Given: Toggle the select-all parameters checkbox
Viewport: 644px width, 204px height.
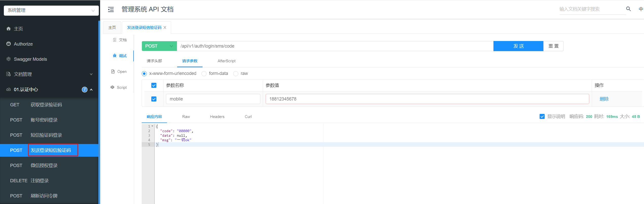Looking at the screenshot, I should 154,85.
